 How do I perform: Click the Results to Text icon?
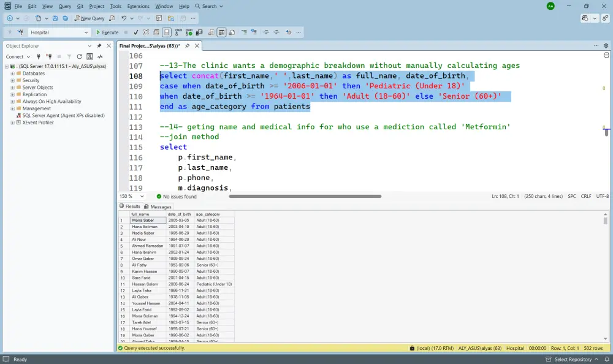(x=211, y=32)
